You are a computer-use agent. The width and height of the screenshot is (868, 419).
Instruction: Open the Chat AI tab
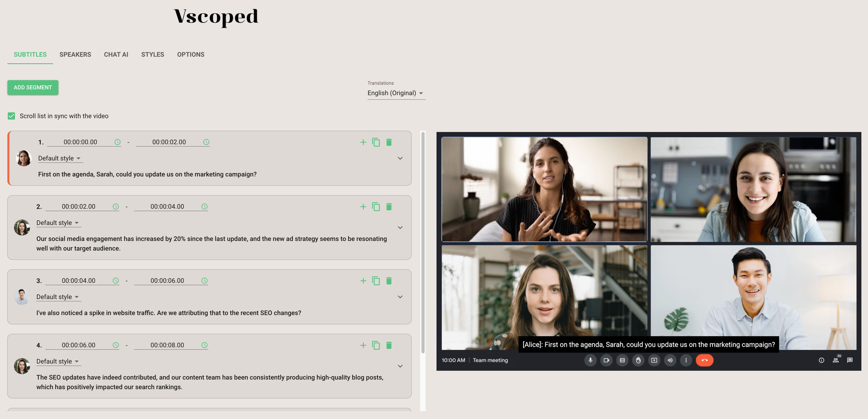[116, 55]
